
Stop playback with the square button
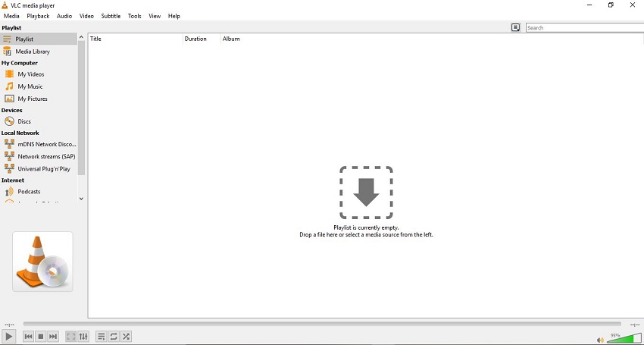41,337
